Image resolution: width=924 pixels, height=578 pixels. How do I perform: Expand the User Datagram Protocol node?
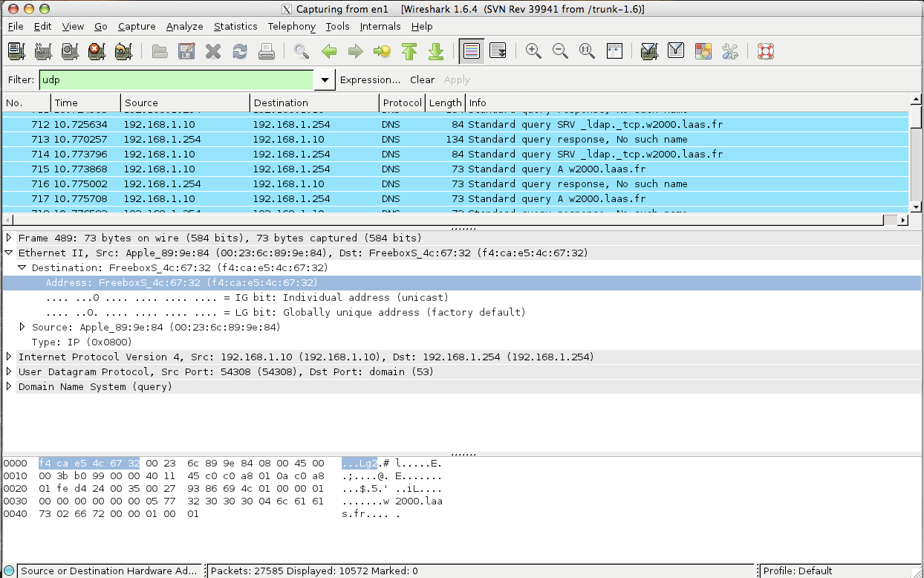click(x=9, y=371)
